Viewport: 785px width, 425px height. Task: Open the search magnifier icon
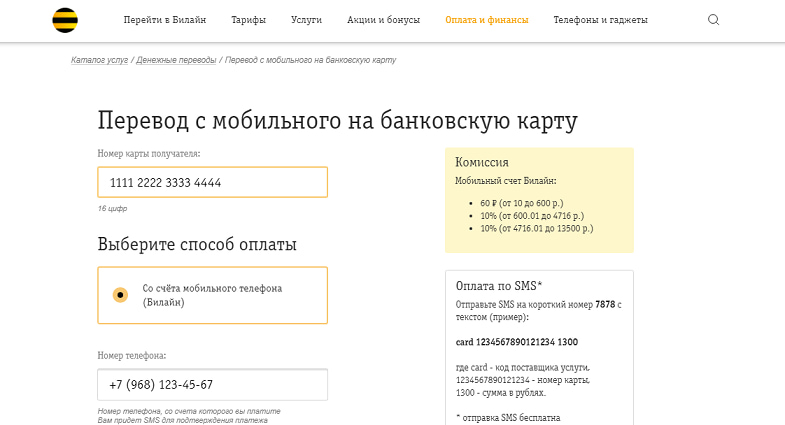click(713, 20)
